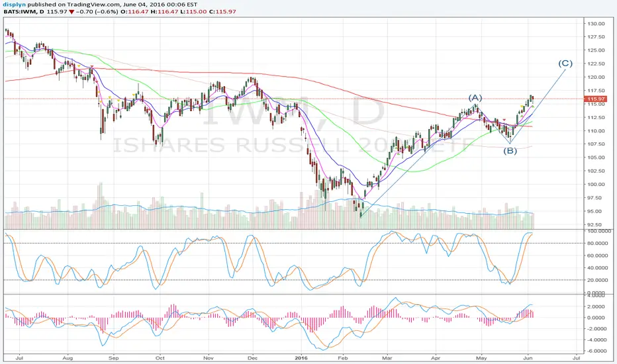
Task: Click the L:115.00 low value
Action: (x=193, y=11)
